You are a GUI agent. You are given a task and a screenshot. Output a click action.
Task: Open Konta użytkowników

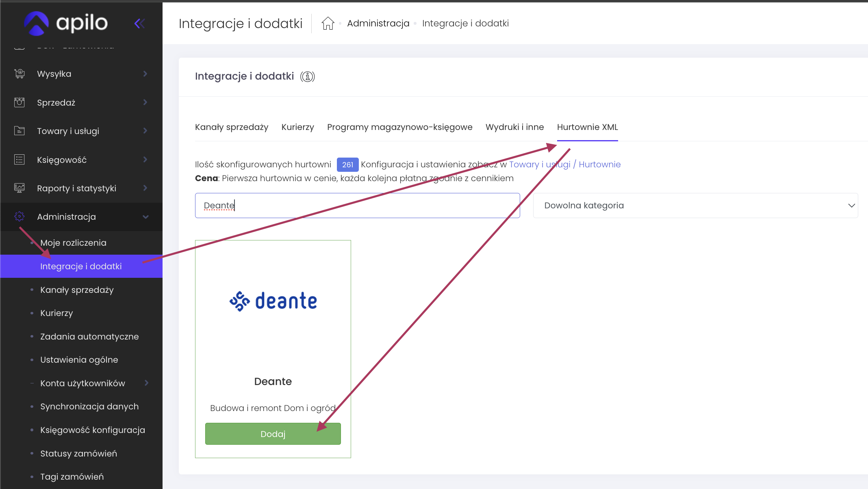(x=82, y=383)
